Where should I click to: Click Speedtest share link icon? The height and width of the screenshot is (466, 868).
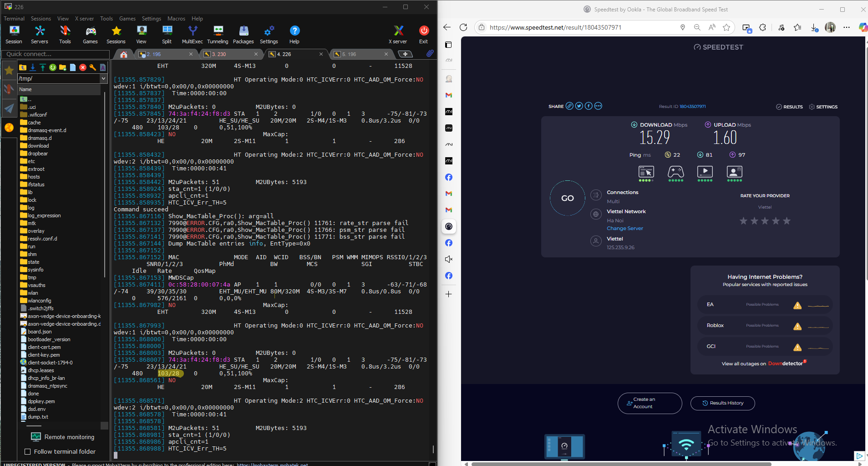pyautogui.click(x=569, y=106)
